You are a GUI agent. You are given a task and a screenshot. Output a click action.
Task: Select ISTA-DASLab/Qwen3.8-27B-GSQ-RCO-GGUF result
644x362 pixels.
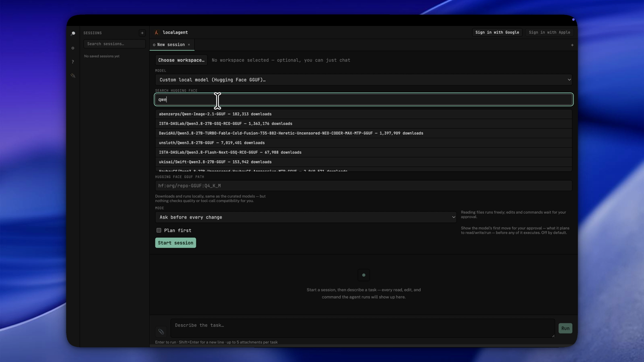pyautogui.click(x=363, y=123)
